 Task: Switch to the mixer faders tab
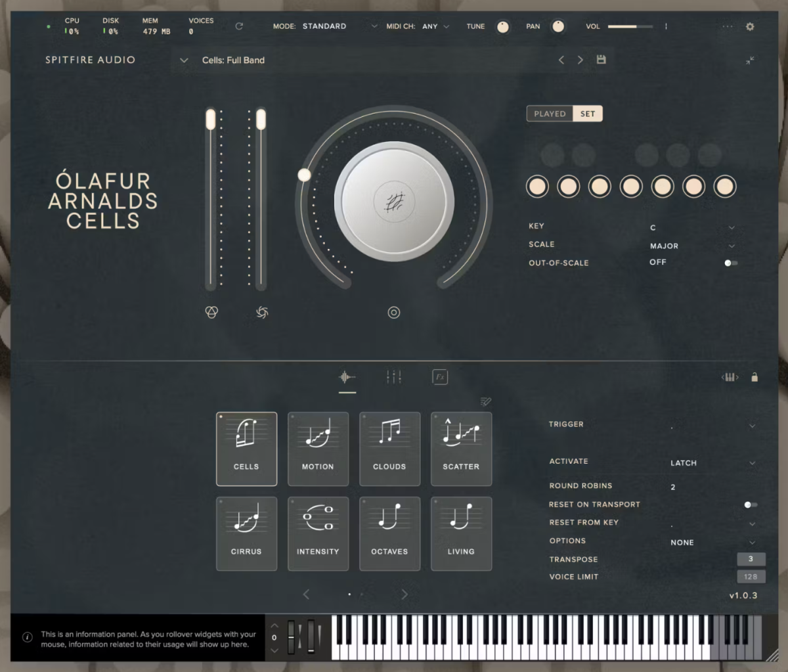click(x=393, y=377)
